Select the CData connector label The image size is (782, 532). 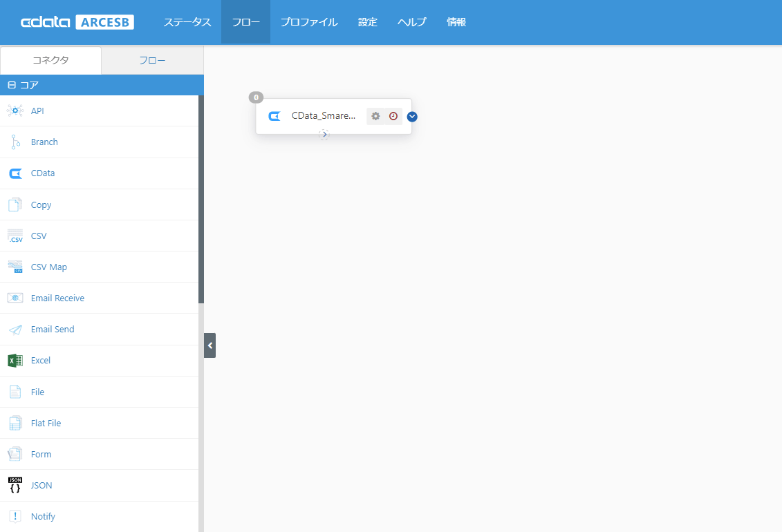point(43,173)
